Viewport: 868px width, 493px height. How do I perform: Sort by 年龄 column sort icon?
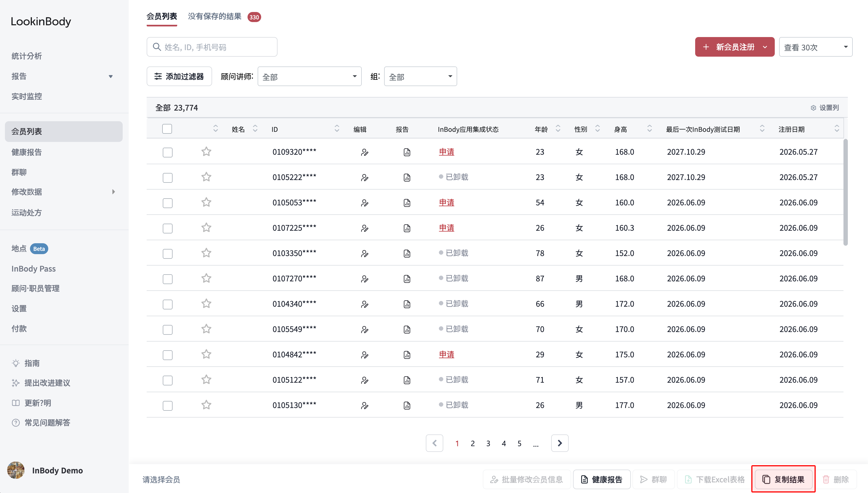[x=558, y=128]
